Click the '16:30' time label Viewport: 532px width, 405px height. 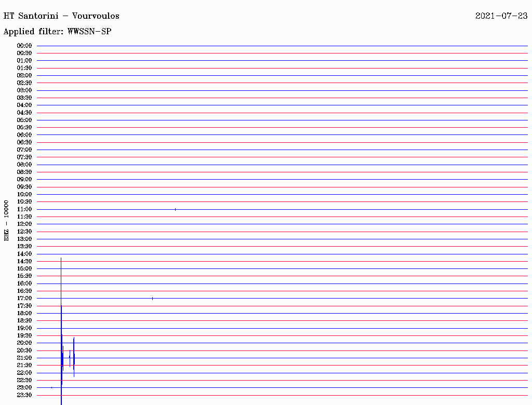pos(24,291)
